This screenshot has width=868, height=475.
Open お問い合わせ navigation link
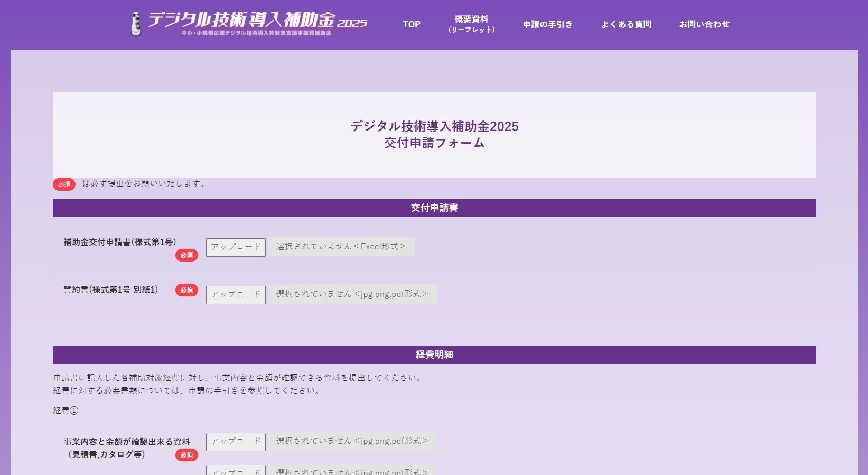704,24
